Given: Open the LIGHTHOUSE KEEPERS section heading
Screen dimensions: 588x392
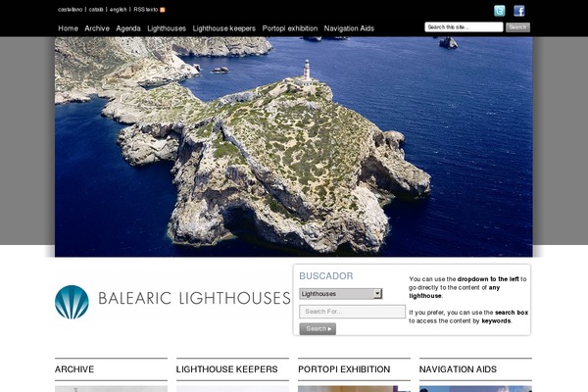Looking at the screenshot, I should click(227, 369).
